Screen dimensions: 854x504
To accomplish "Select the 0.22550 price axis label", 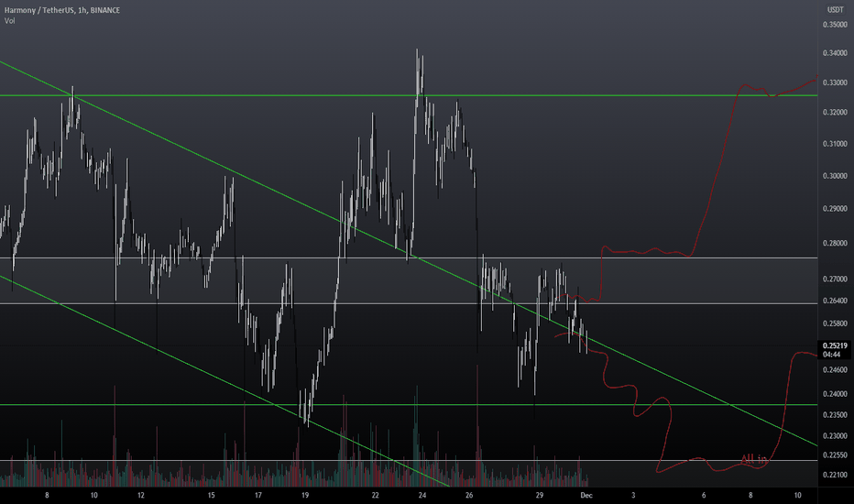I will click(835, 455).
